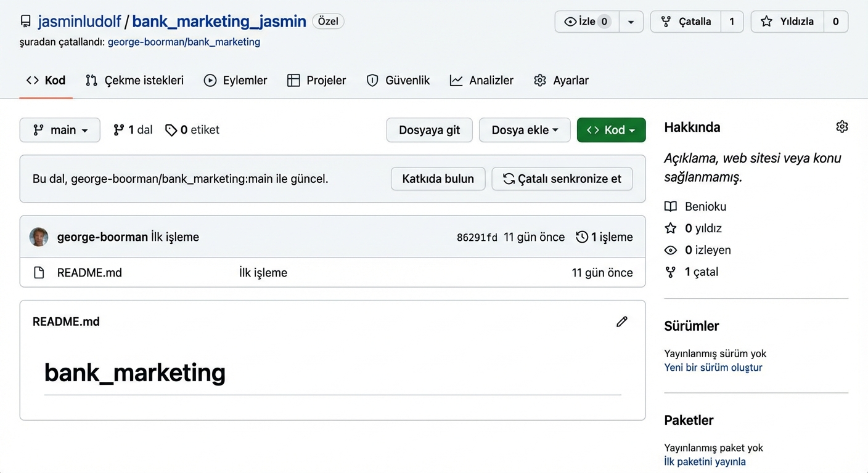The height and width of the screenshot is (473, 868).
Task: Open the main branch selector dropdown
Action: click(60, 130)
